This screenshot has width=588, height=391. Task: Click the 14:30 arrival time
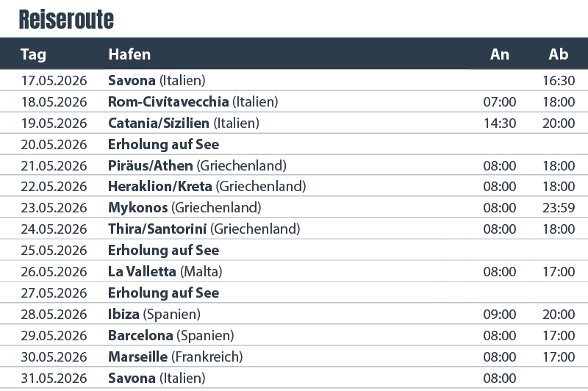[x=500, y=123]
